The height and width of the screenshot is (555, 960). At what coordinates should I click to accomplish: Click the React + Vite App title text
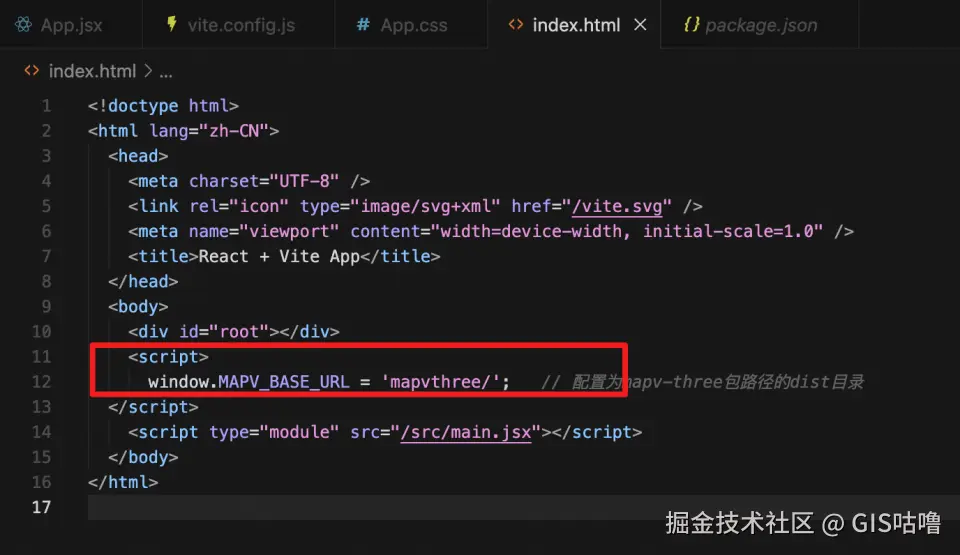tap(279, 257)
